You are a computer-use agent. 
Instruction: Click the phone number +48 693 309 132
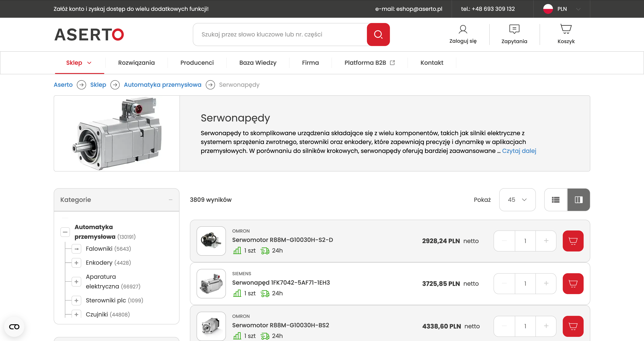coord(493,9)
